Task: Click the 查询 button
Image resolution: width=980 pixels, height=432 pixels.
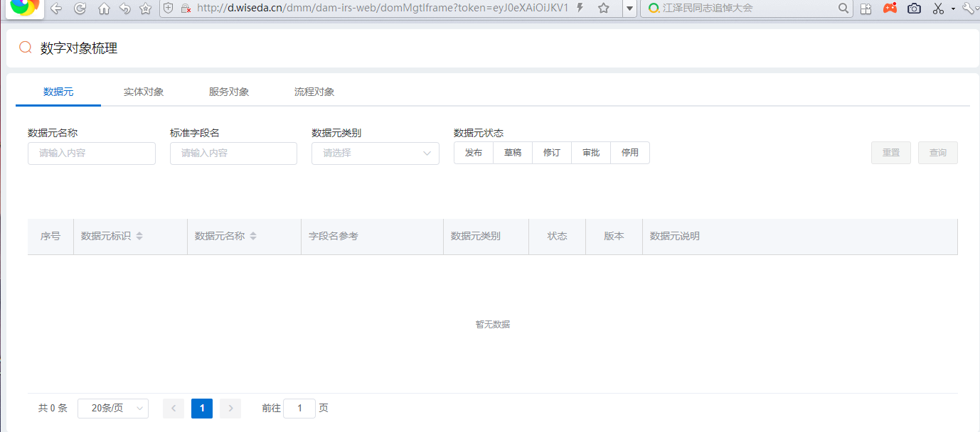Action: coord(937,153)
